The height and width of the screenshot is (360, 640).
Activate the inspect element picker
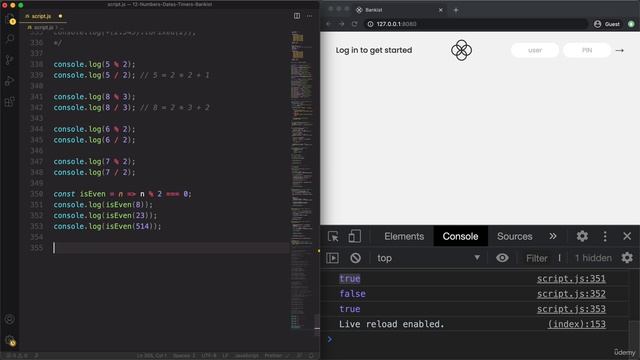(333, 236)
